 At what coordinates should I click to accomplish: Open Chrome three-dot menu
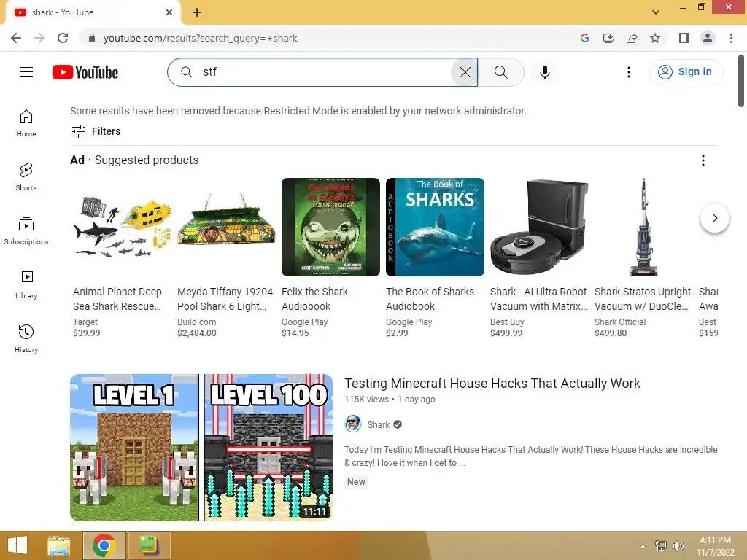[731, 38]
